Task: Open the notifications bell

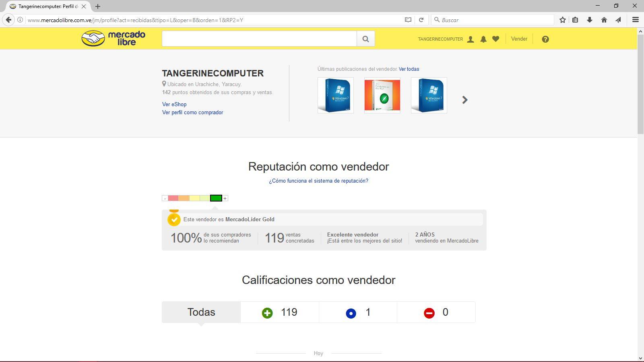Action: tap(483, 39)
